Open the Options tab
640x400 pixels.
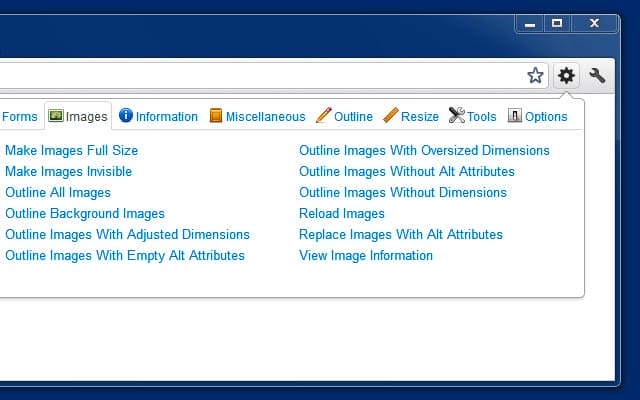537,117
